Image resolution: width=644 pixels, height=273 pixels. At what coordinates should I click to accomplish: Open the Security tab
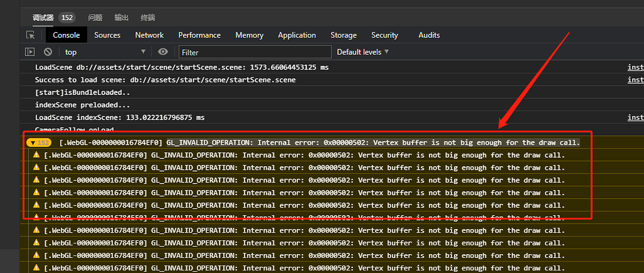pyautogui.click(x=384, y=35)
